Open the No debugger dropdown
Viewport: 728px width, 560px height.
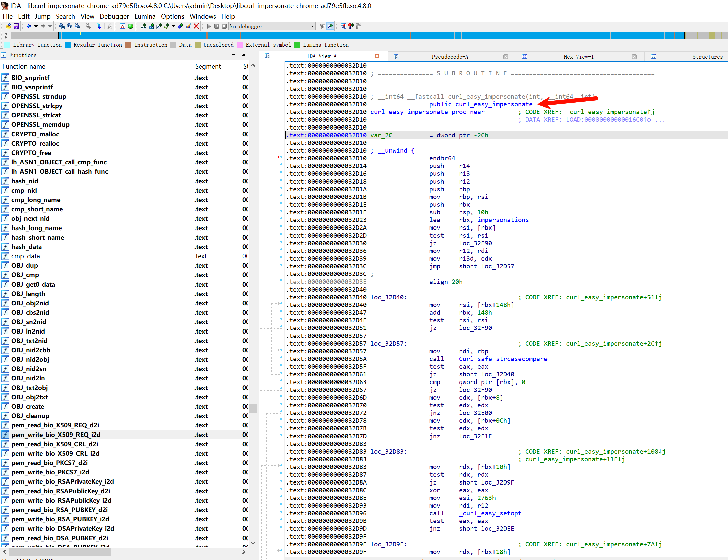pos(312,26)
